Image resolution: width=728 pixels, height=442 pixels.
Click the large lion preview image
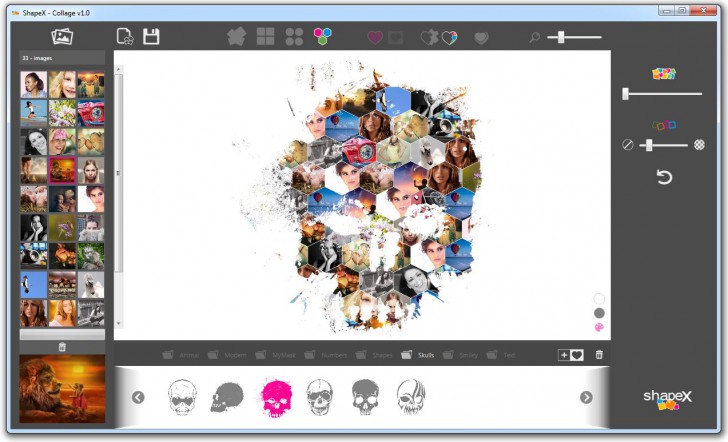(x=62, y=389)
